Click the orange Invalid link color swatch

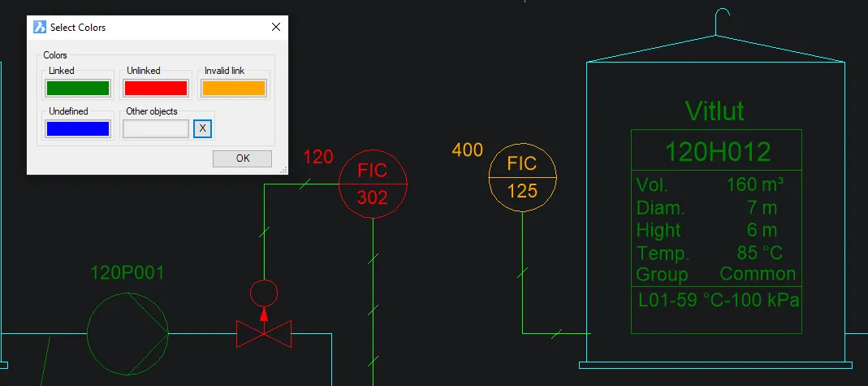234,88
